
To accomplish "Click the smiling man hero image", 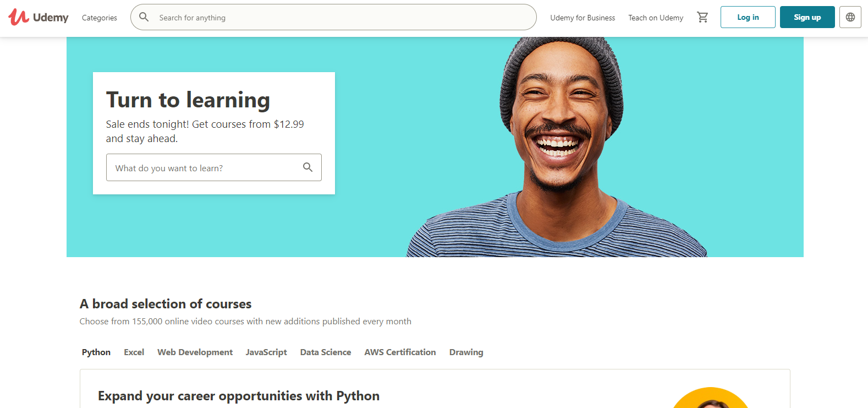I will pos(557,147).
